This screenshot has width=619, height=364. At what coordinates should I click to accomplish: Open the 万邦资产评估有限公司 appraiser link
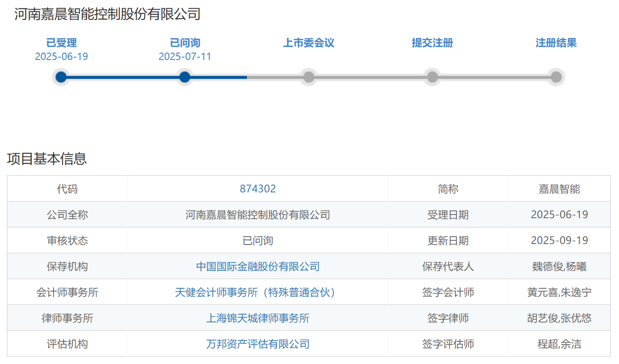point(258,344)
